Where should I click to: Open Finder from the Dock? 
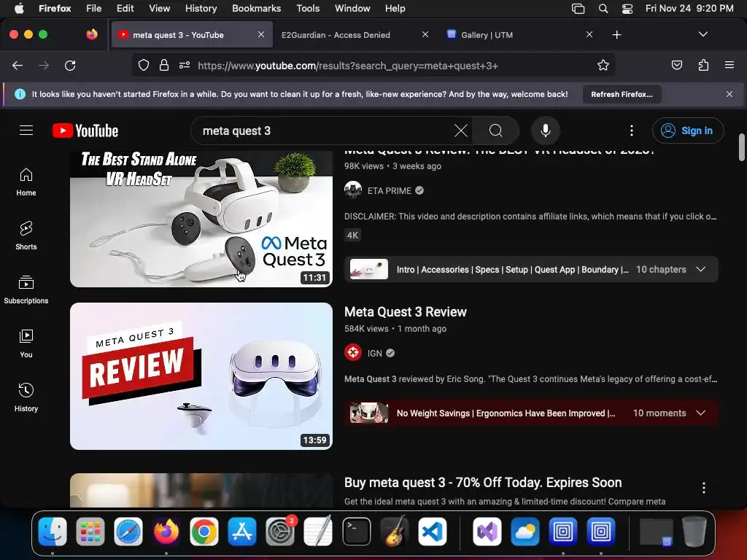pyautogui.click(x=53, y=532)
